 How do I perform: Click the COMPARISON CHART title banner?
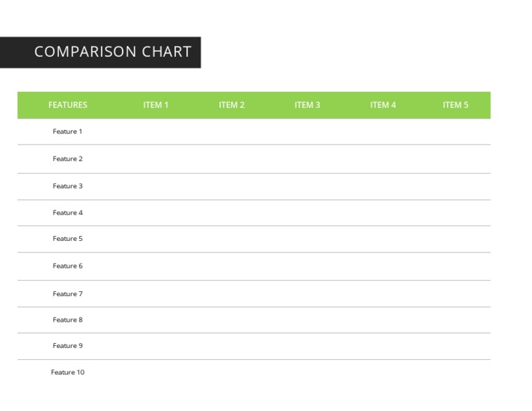112,52
